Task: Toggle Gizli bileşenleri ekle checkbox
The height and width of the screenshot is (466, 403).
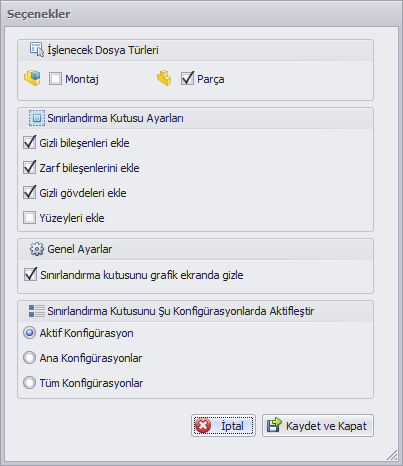Action: point(29,142)
